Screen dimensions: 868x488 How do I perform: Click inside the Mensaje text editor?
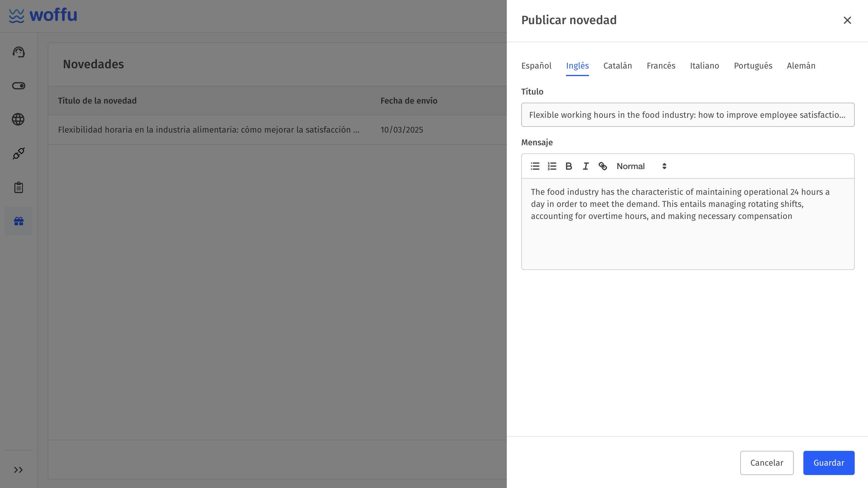click(688, 224)
